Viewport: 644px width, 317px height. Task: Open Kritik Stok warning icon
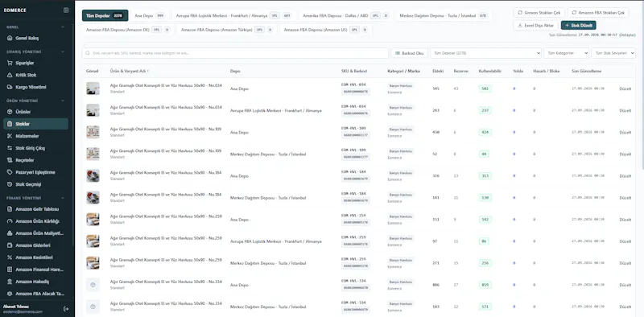tap(10, 75)
